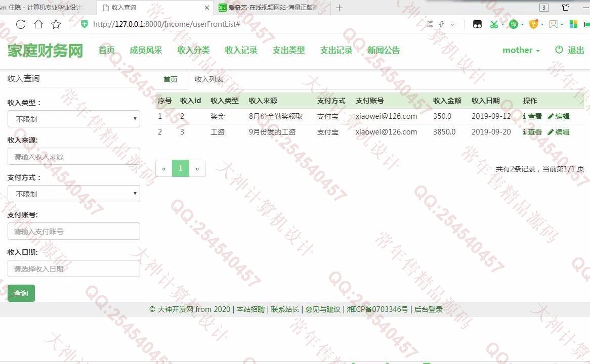590x364 pixels.
Task: Go to browser home page icon
Action: pos(38,24)
